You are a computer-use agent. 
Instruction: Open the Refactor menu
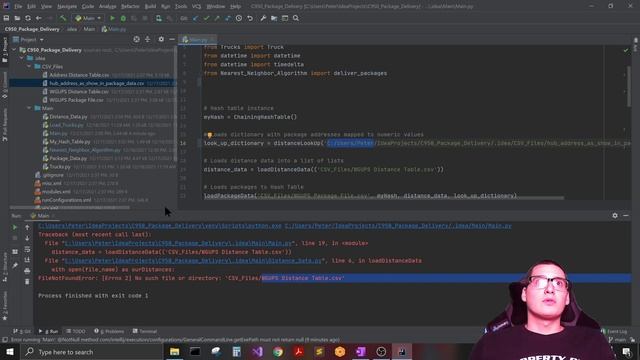130,7
